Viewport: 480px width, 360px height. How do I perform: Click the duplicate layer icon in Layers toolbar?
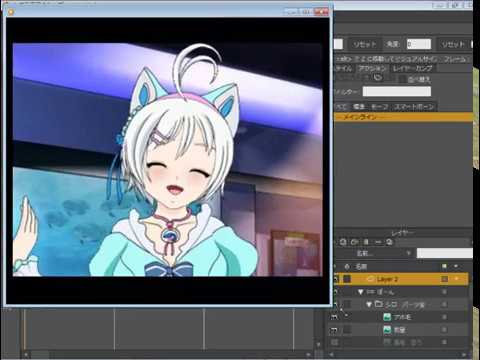355,242
